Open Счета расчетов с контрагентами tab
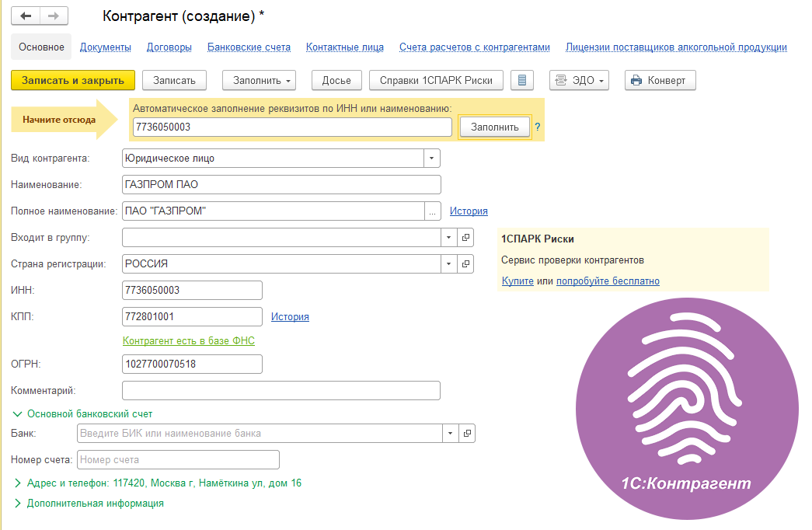The height and width of the screenshot is (530, 812). 474,47
